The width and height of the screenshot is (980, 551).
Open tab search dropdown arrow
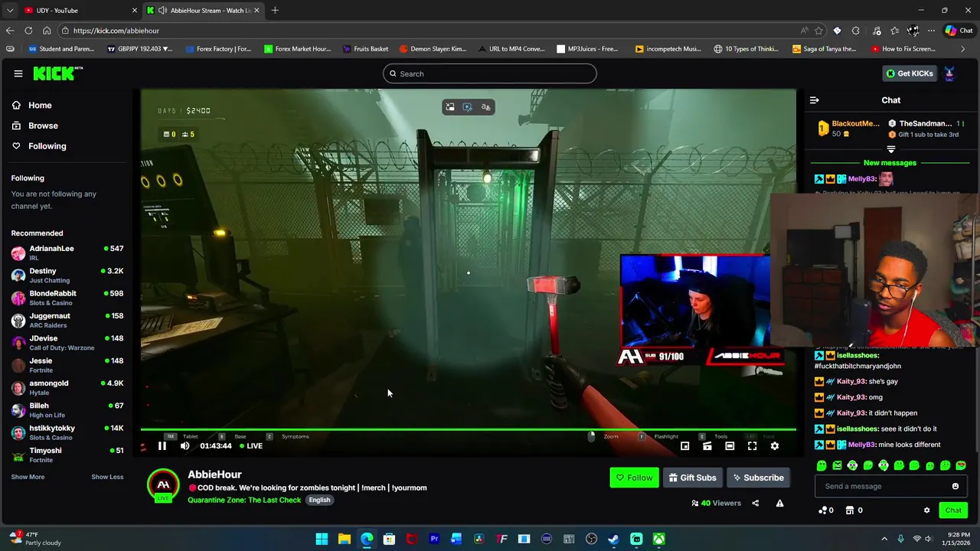click(10, 10)
